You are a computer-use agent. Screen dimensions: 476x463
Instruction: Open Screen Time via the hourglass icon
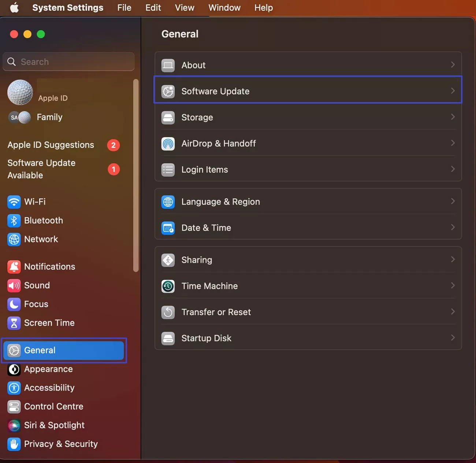14,323
